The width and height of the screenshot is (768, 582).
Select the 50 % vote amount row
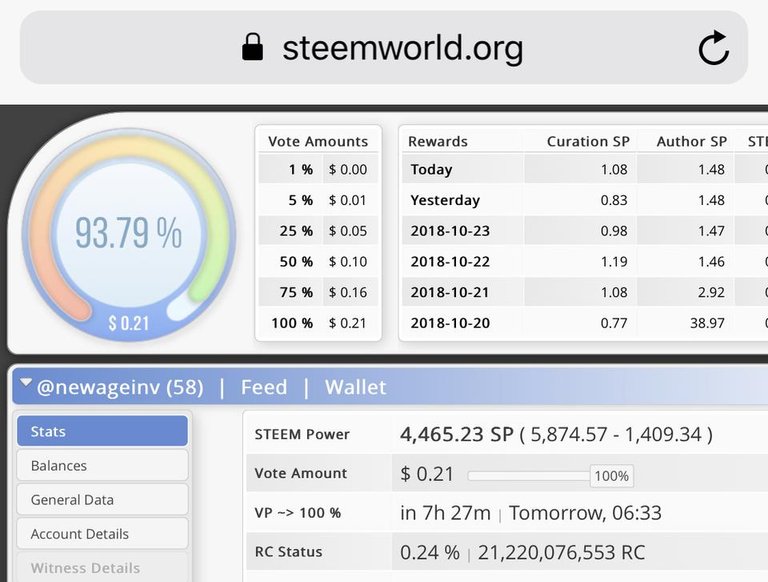click(x=318, y=262)
